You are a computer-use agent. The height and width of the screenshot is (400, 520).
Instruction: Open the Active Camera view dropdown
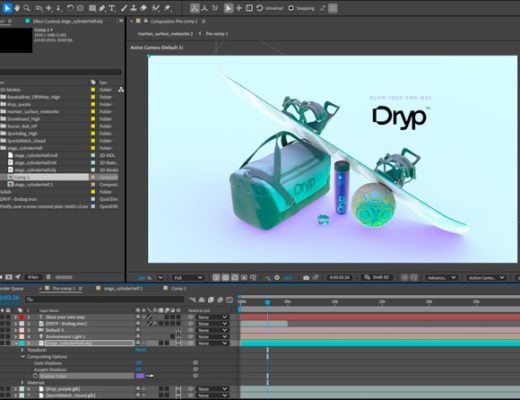pyautogui.click(x=486, y=277)
